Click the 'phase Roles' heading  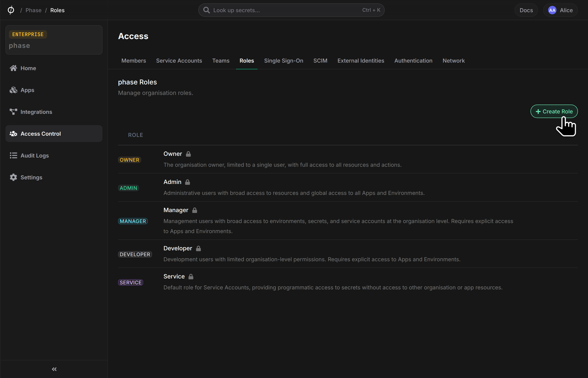tap(137, 82)
